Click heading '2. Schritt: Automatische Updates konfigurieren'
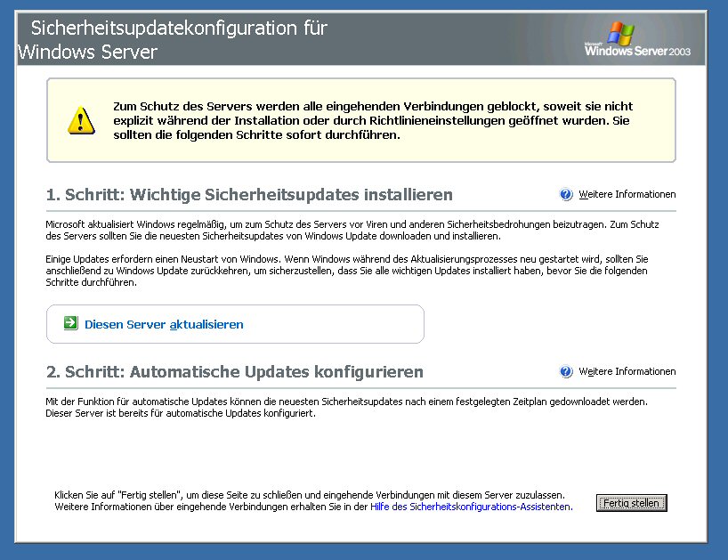728x560 pixels. click(234, 372)
